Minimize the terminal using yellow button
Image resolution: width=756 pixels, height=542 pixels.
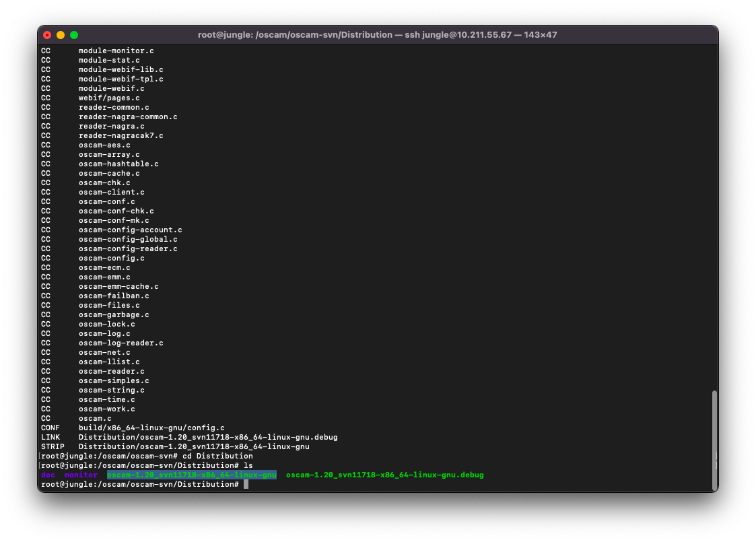61,35
